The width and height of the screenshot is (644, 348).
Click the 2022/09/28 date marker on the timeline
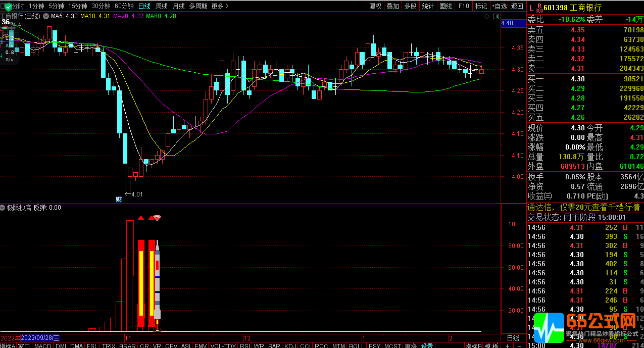click(41, 337)
